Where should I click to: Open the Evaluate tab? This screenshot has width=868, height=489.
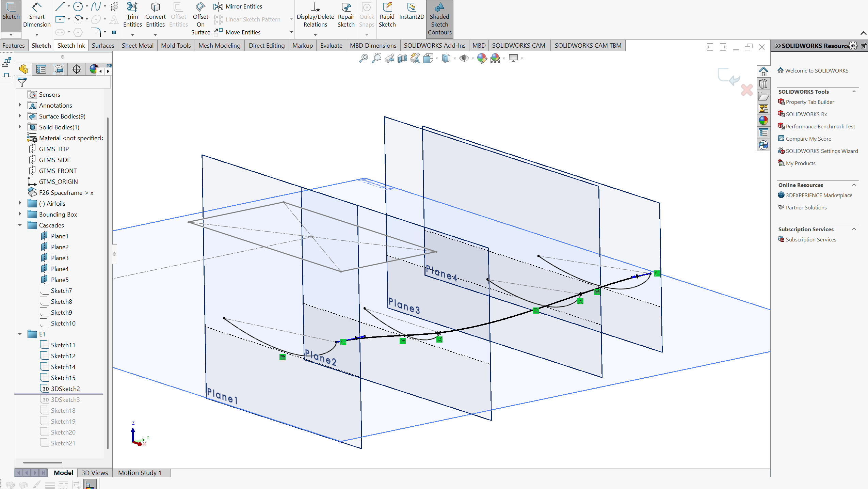pos(331,46)
